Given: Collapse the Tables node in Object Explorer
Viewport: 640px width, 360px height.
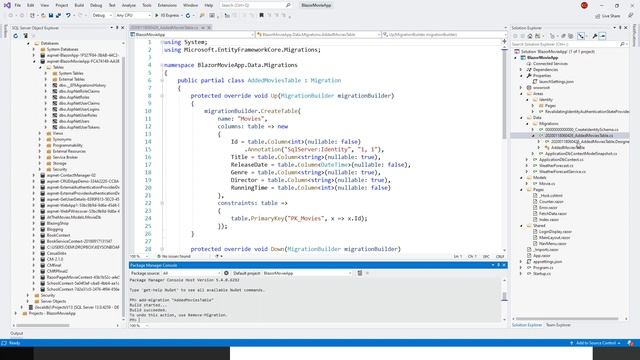Looking at the screenshot, I should pyautogui.click(x=40, y=67).
